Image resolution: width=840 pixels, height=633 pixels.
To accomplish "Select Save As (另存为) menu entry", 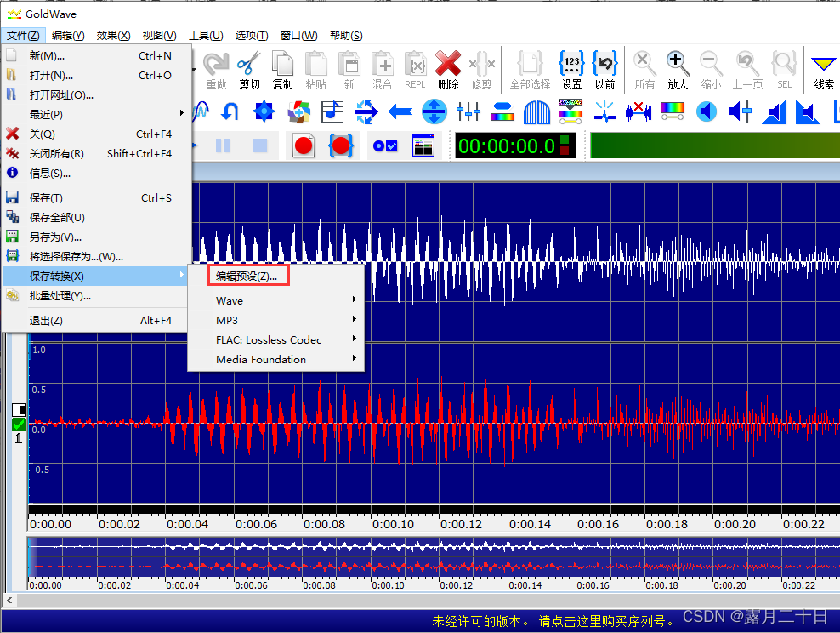I will coord(97,237).
